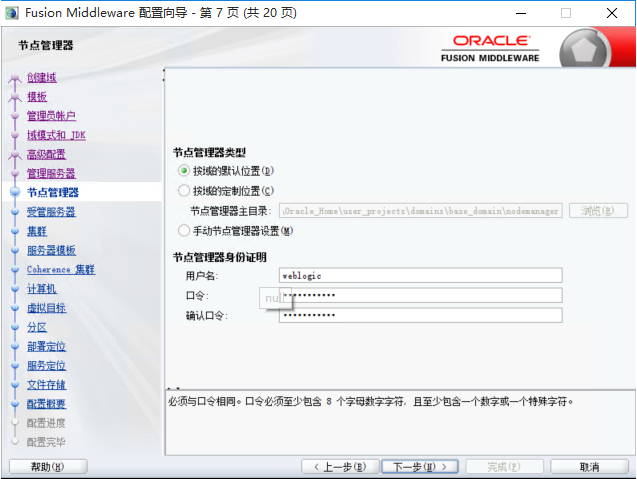Go to 管理服务器 step

click(x=51, y=173)
